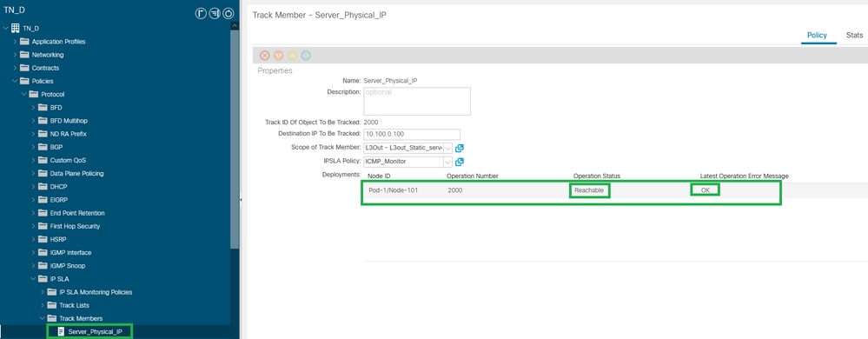
Task: Expand the BFD Multihop node
Action: pos(33,121)
